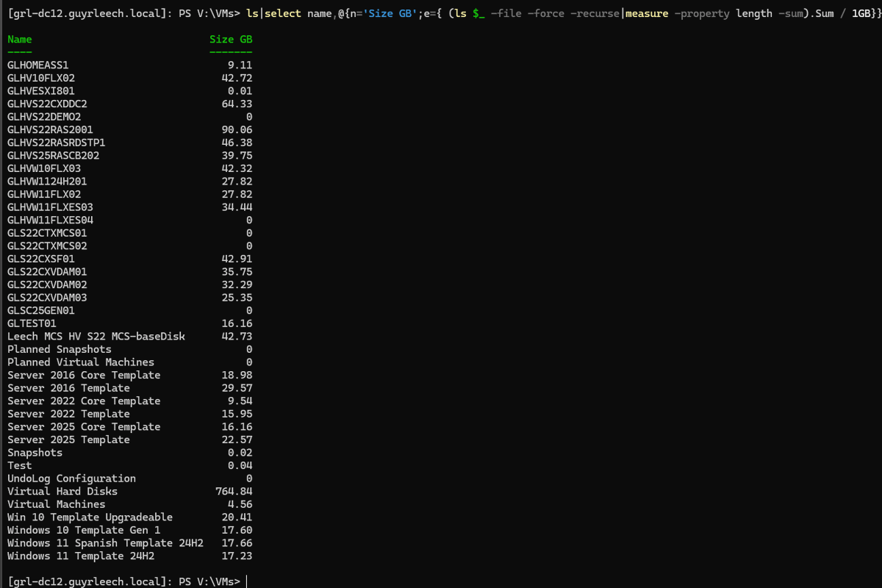Select 'Windows 11 Template 24H2' name

coord(81,556)
